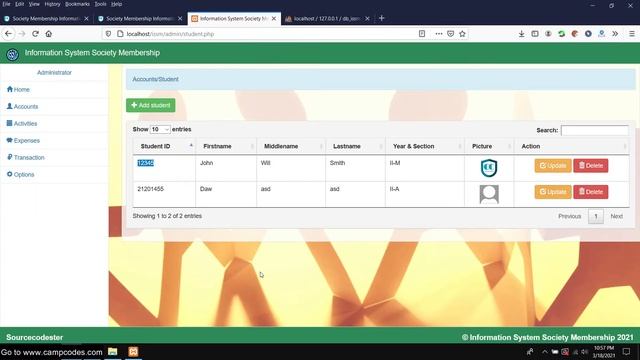
Task: Open the Windows notification center icon
Action: [627, 351]
